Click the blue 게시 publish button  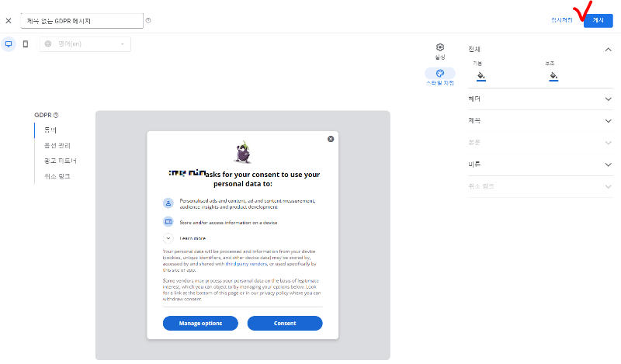pyautogui.click(x=598, y=21)
